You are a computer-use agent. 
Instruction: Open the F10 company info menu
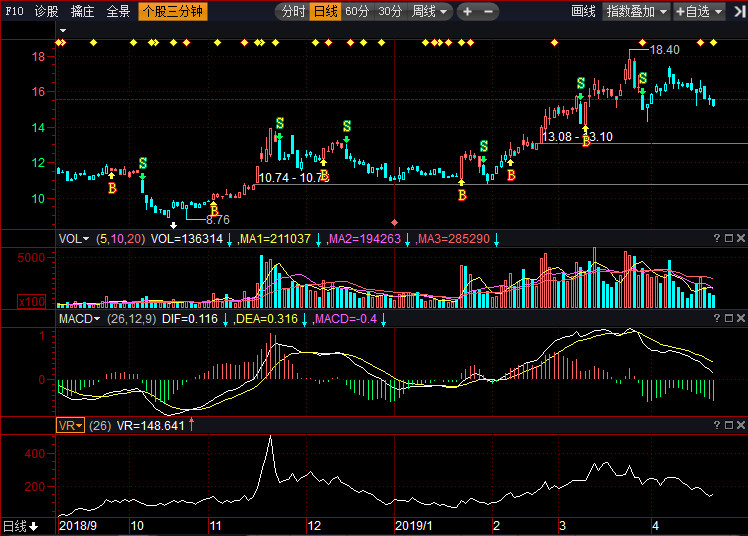point(14,11)
